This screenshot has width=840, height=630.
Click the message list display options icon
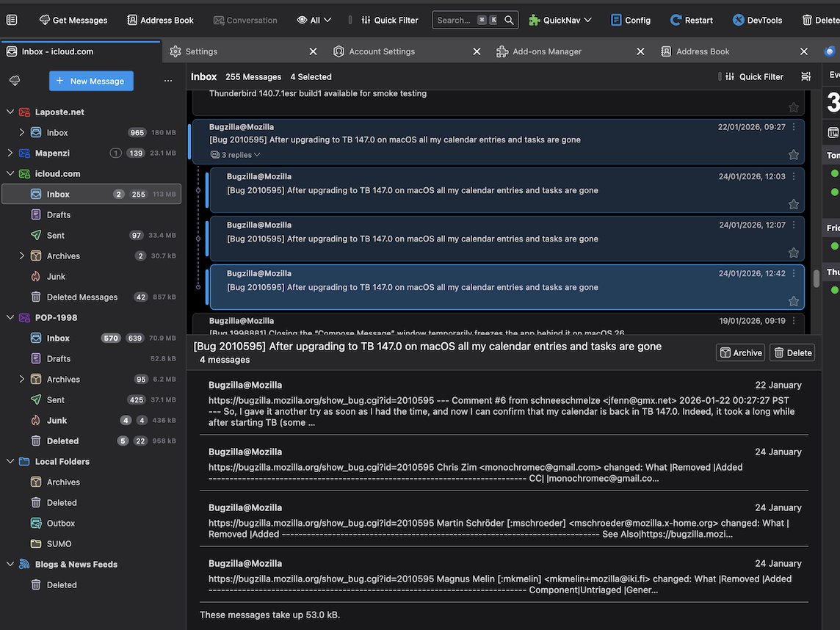(806, 76)
